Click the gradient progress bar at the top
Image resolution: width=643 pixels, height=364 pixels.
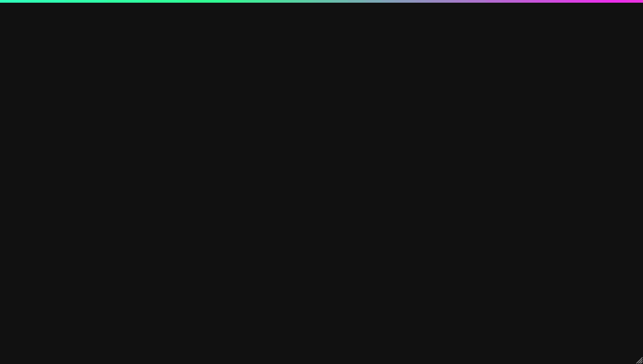(x=322, y=1)
